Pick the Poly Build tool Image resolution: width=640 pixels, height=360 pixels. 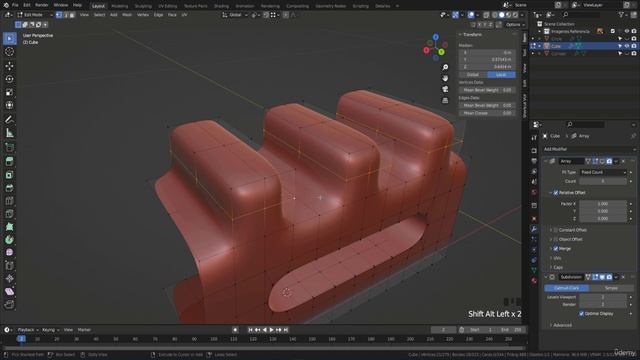pos(9,227)
